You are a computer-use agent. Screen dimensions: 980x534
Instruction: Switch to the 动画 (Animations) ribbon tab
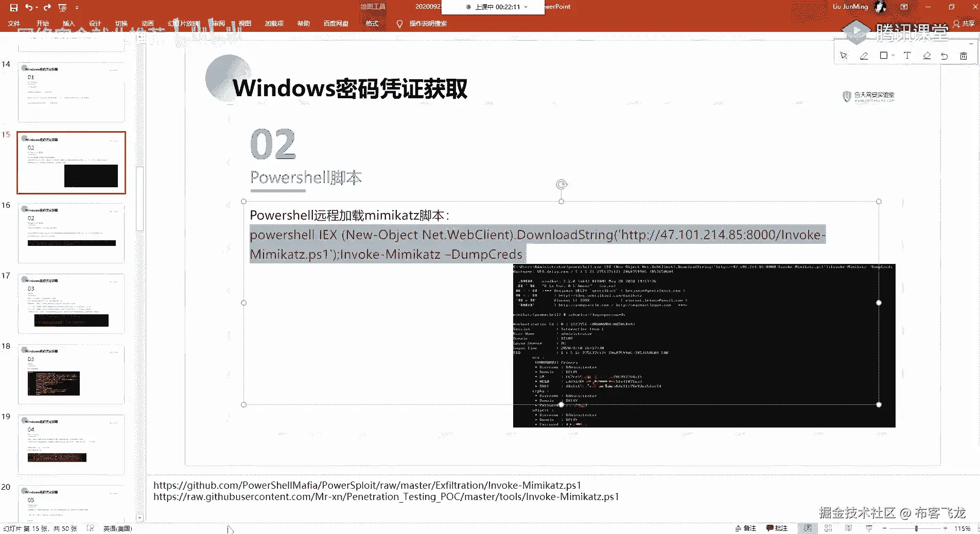point(148,24)
